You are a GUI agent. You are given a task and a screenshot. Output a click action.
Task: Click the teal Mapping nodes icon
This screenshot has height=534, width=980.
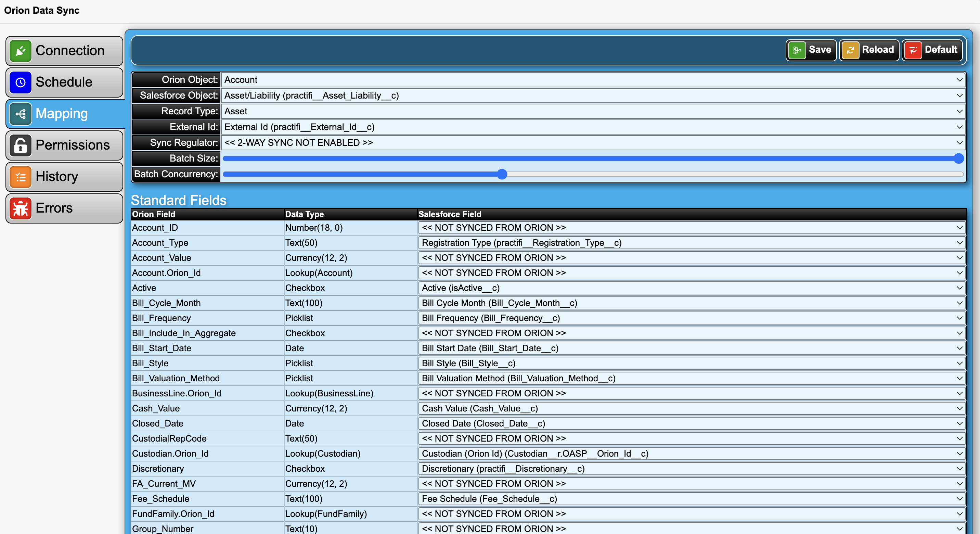[x=21, y=114]
